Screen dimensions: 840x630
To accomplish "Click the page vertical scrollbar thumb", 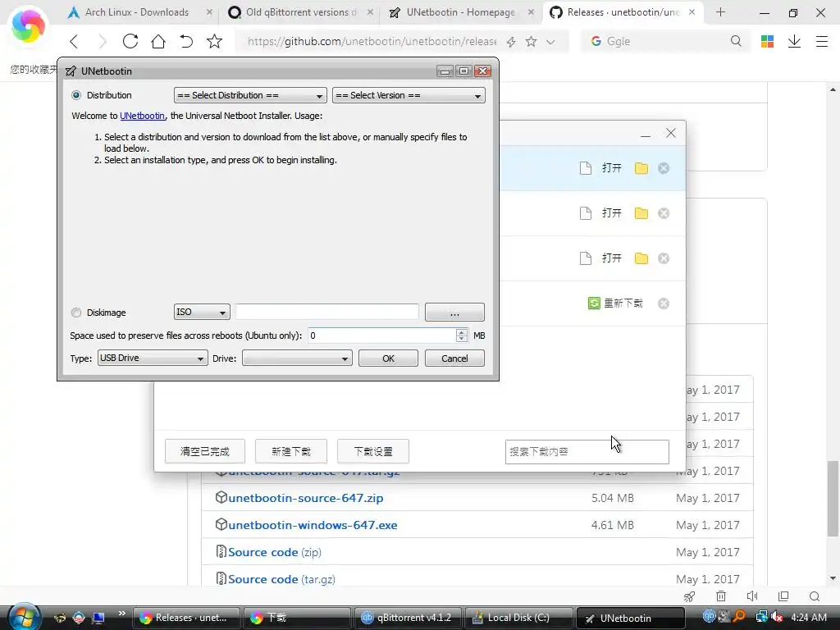I will point(833,498).
